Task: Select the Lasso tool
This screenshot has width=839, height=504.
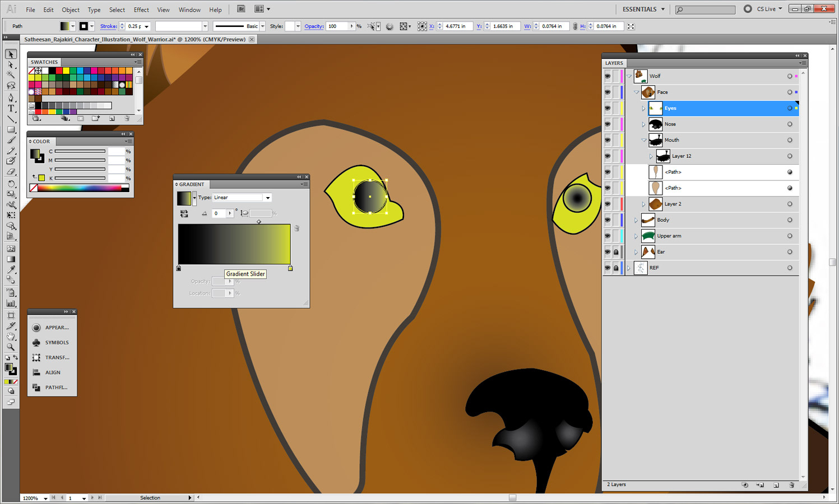Action: pos(11,86)
